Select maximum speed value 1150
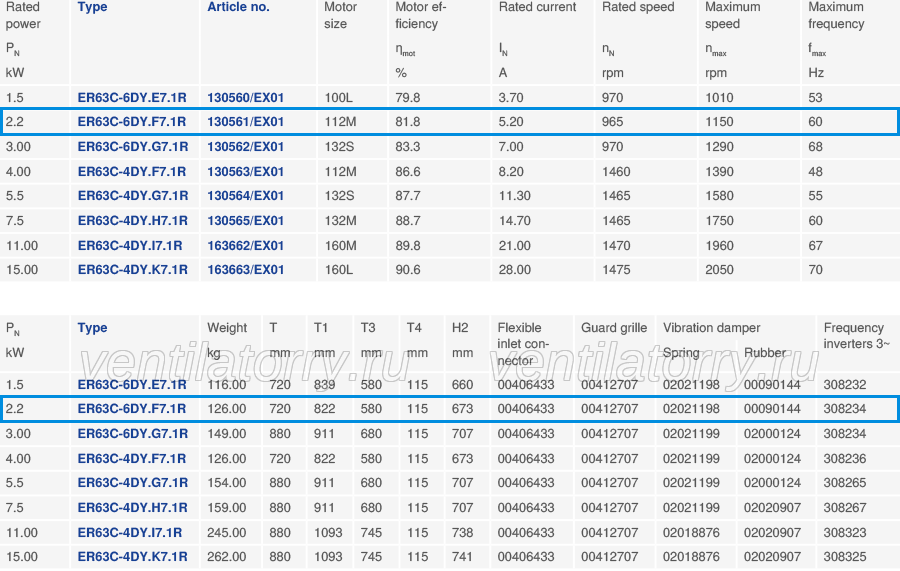Screen dimensions: 900x571 (719, 122)
